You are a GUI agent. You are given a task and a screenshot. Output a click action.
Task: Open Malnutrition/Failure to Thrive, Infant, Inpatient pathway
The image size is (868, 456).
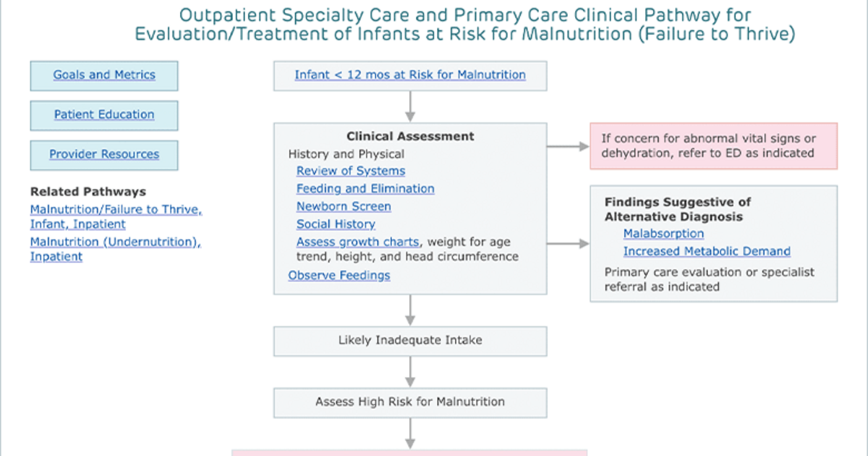[x=116, y=216]
